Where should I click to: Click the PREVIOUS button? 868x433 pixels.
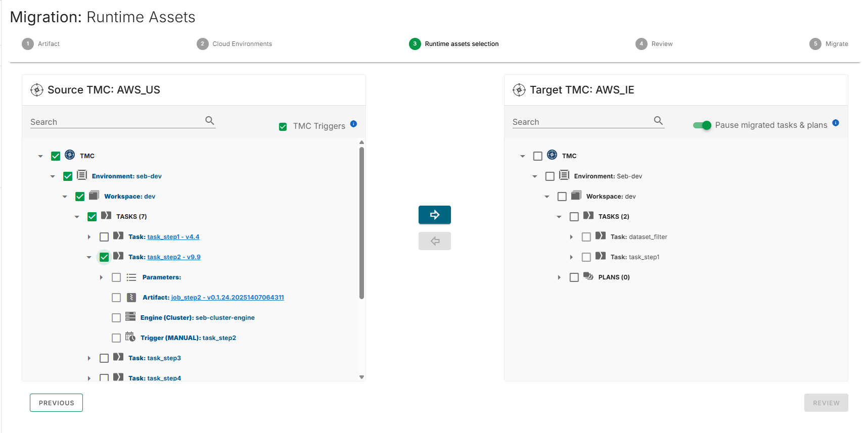click(x=56, y=403)
